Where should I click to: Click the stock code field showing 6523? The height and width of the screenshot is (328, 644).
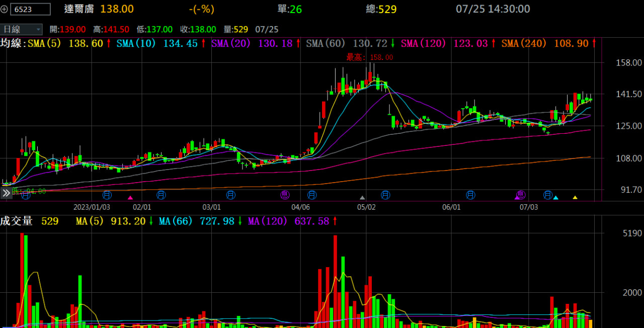pos(30,9)
